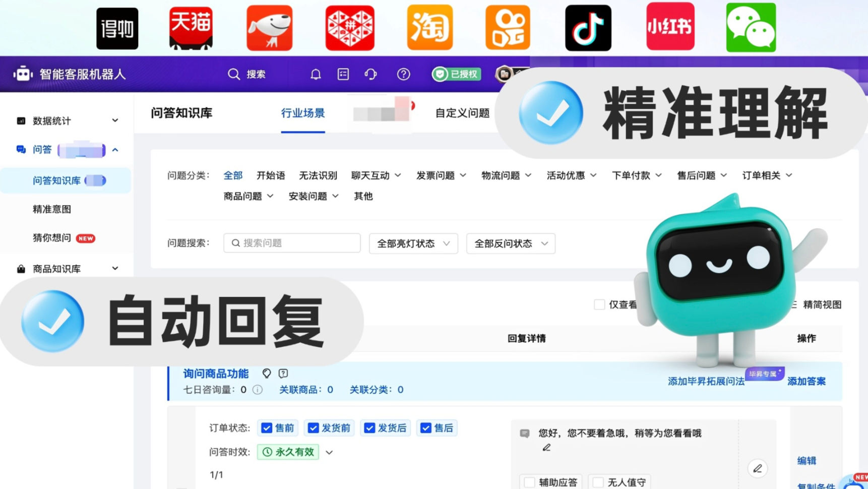Click the round pencil edit icon
Image resolution: width=868 pixels, height=489 pixels.
click(x=757, y=468)
